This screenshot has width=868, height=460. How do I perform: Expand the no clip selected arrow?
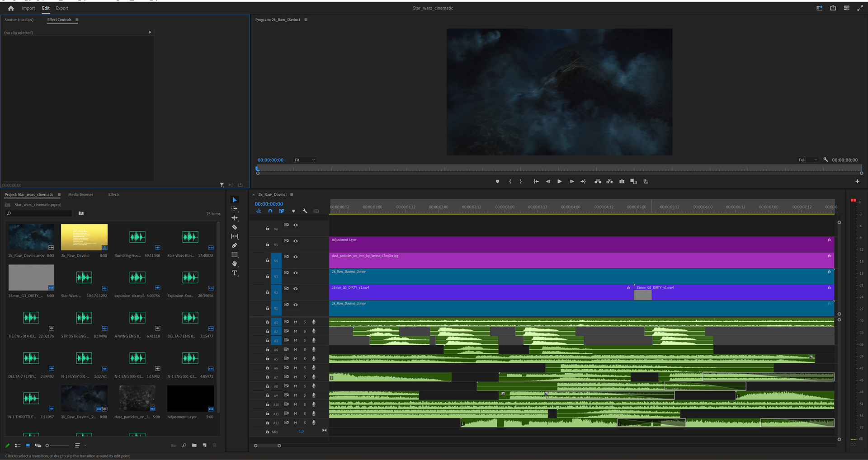tap(150, 33)
